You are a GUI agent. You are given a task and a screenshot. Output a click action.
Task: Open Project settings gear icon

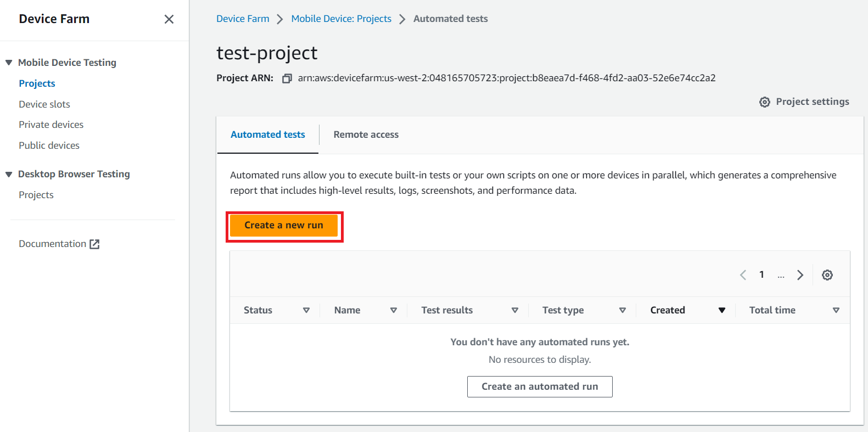click(x=764, y=102)
